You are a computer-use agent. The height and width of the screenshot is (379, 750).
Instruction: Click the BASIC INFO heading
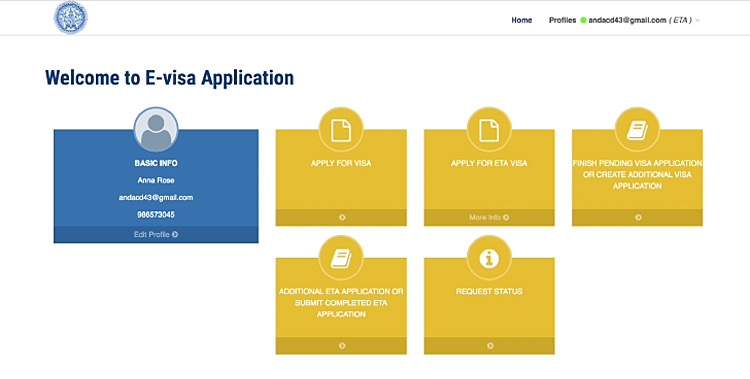click(x=156, y=163)
